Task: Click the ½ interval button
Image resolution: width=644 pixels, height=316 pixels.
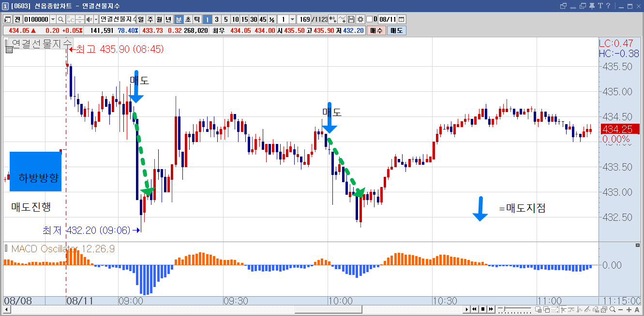Action: tap(272, 19)
